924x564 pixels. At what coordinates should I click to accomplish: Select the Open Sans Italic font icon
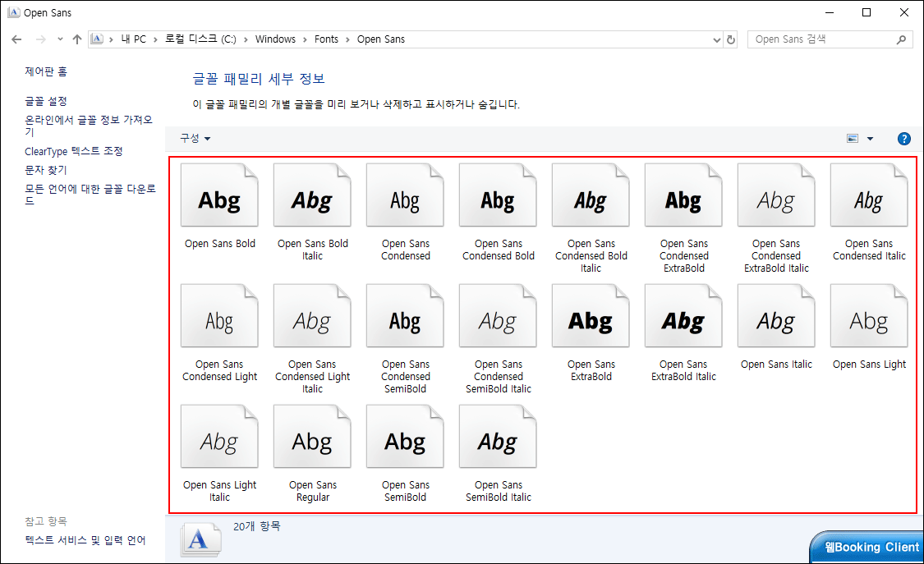[776, 316]
